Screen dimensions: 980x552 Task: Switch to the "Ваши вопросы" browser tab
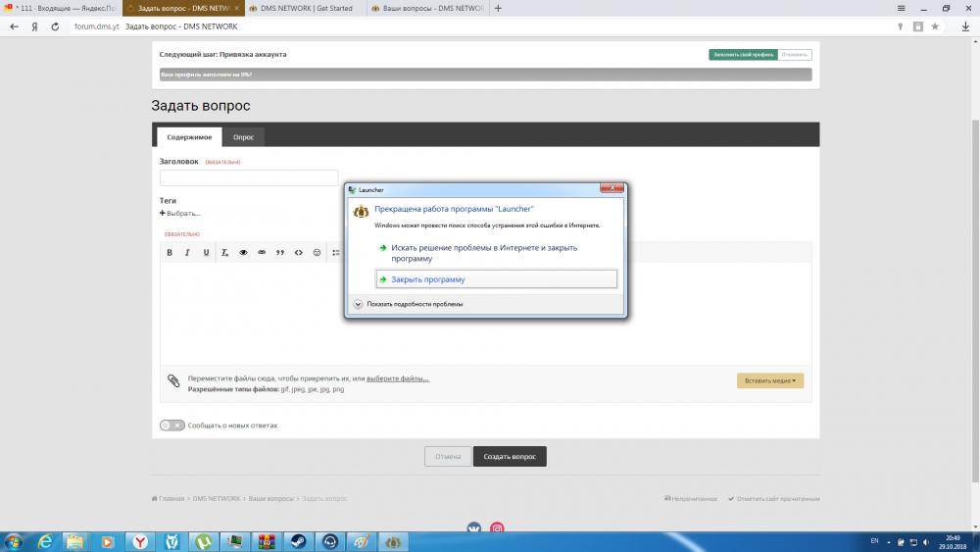point(430,8)
